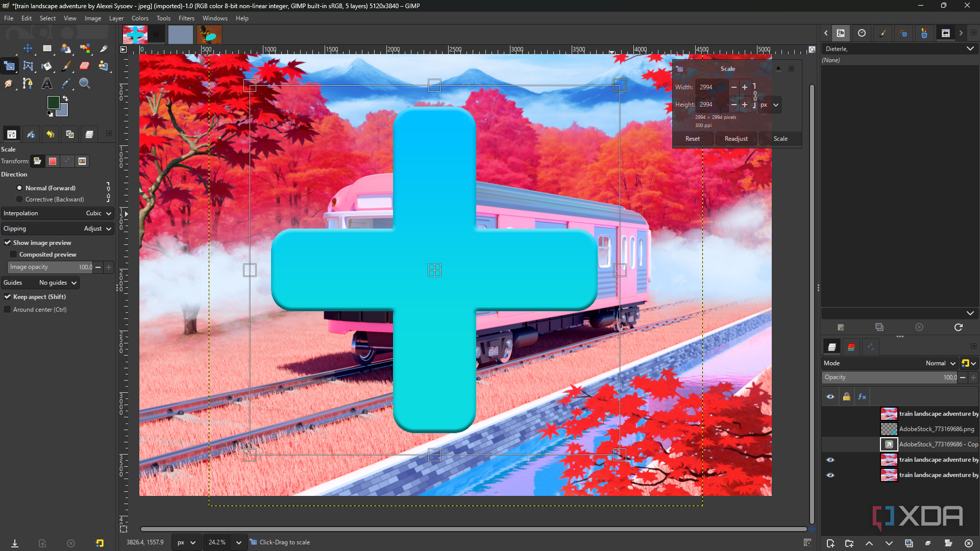Toggle Keep aspect (Shift) checkbox
Viewport: 980px width, 551px height.
coord(8,297)
